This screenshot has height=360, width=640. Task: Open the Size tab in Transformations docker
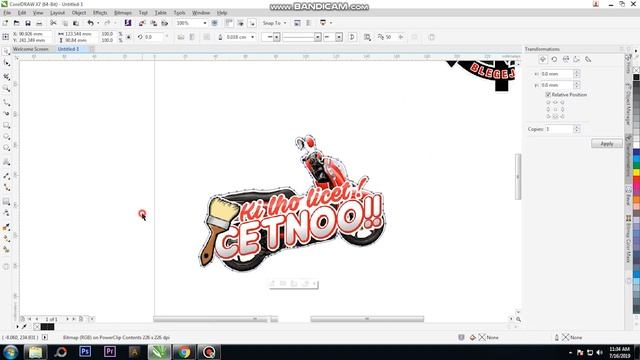[577, 60]
